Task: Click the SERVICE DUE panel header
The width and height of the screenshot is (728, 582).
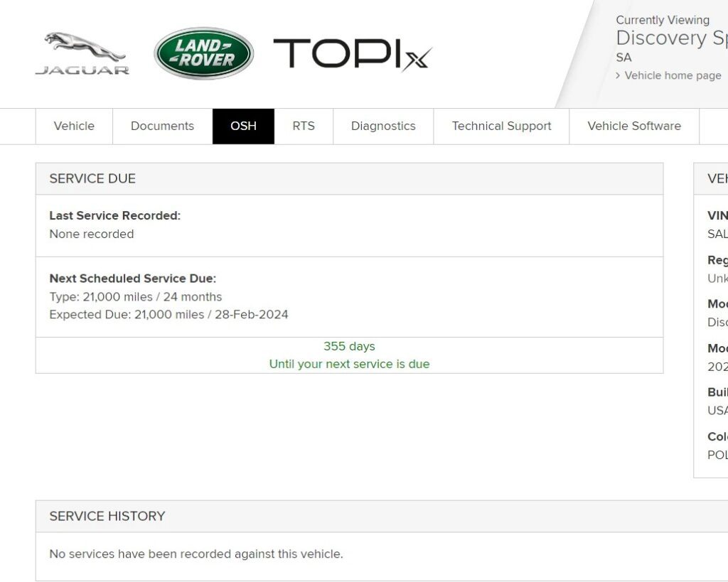Action: [x=350, y=178]
